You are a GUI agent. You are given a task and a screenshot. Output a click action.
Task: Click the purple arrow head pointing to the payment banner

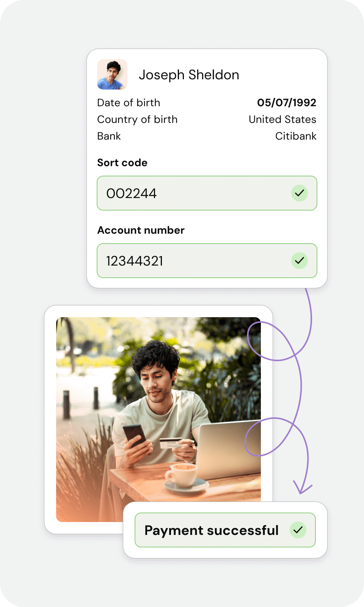point(302,487)
